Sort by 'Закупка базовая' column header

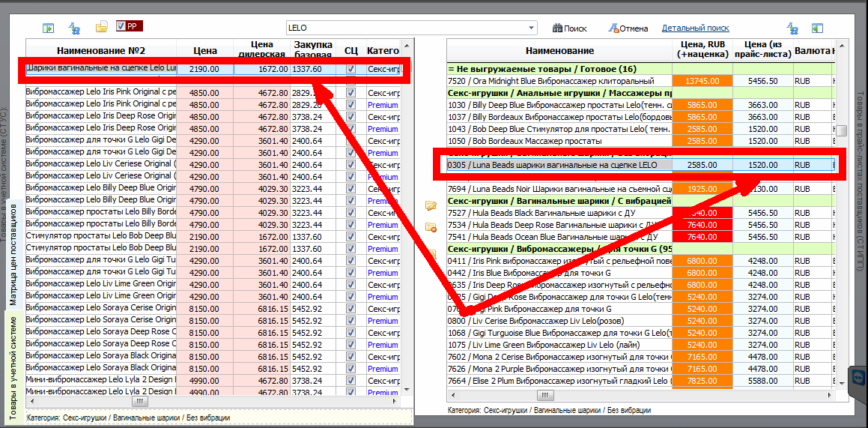point(313,50)
